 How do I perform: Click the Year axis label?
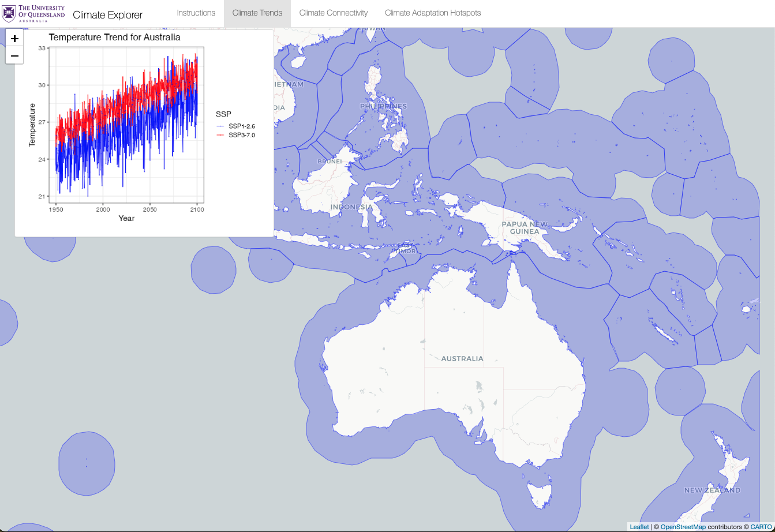point(126,218)
